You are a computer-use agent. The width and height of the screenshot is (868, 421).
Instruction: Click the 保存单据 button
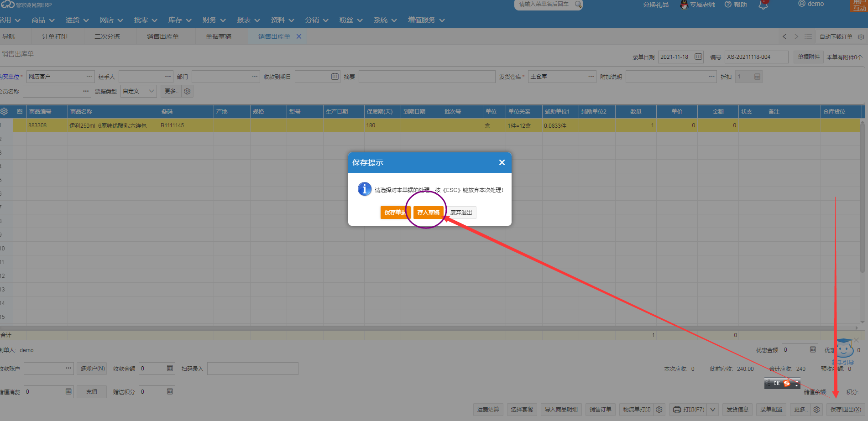click(x=395, y=213)
